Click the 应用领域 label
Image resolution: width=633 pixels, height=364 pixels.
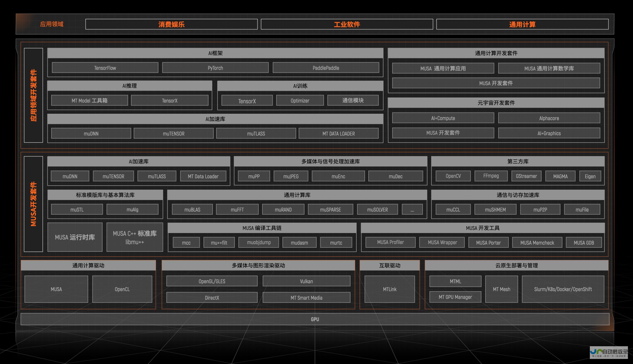point(52,24)
